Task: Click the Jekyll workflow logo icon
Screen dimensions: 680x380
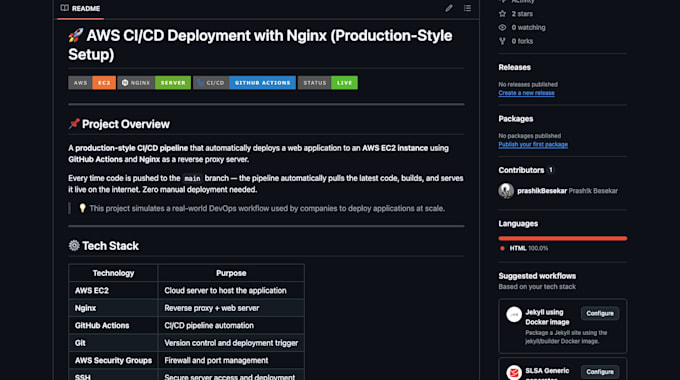Action: [514, 314]
